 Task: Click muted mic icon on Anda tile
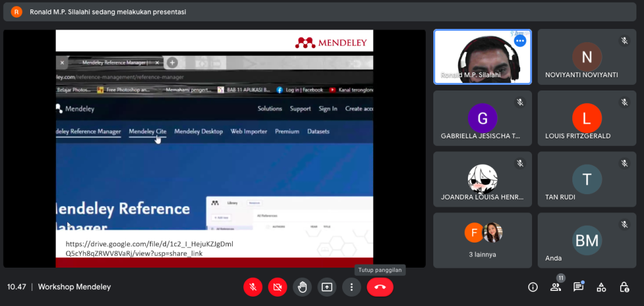625,224
